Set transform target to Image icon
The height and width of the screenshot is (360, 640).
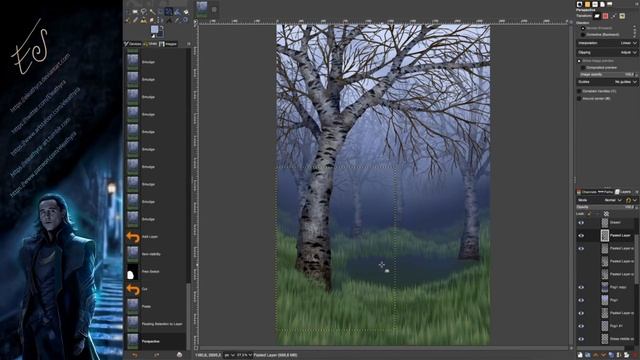(622, 16)
